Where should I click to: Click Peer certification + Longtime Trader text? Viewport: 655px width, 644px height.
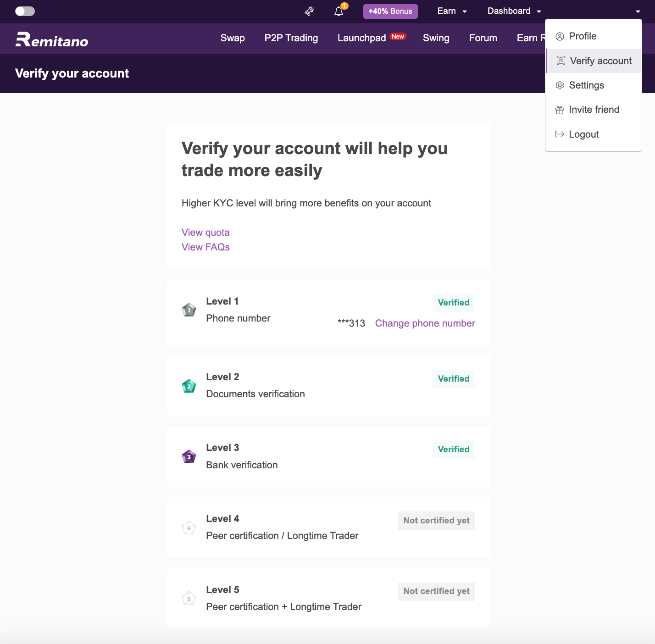283,607
